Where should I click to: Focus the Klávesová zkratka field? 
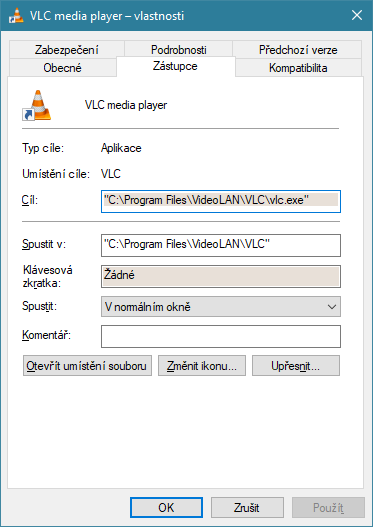(221, 276)
